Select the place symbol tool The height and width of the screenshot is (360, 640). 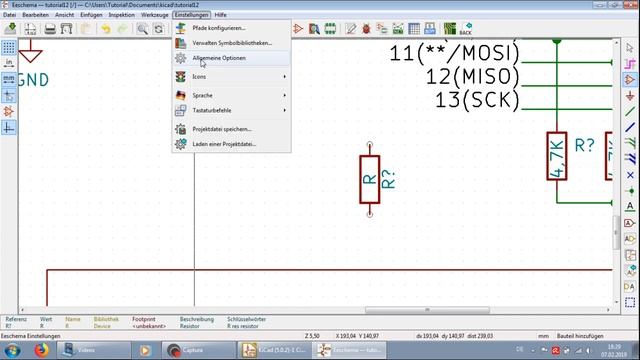630,80
